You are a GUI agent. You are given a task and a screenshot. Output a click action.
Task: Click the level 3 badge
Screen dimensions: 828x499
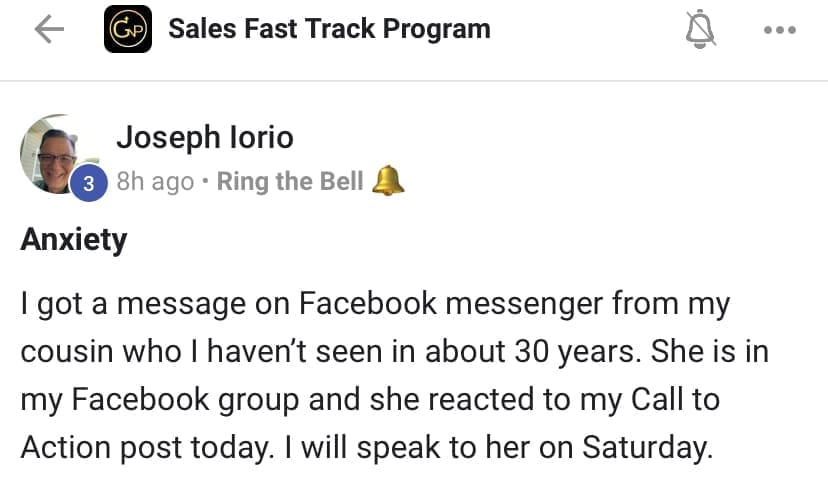click(x=89, y=183)
